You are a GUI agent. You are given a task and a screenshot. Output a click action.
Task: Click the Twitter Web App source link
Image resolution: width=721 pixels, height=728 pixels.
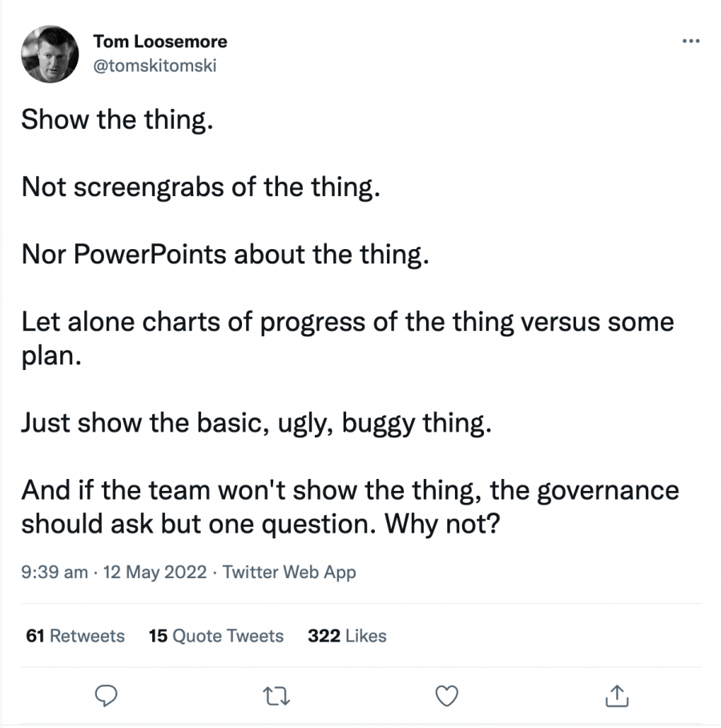click(289, 572)
